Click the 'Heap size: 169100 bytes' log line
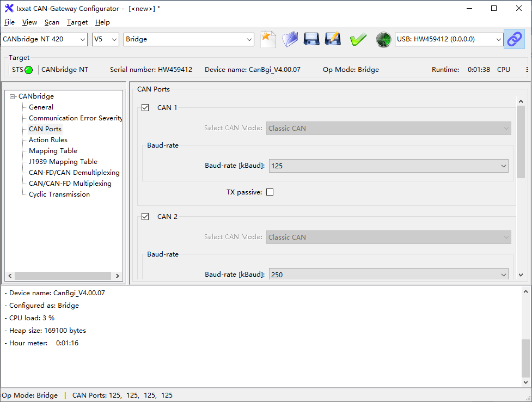The height and width of the screenshot is (402, 532). [x=45, y=330]
